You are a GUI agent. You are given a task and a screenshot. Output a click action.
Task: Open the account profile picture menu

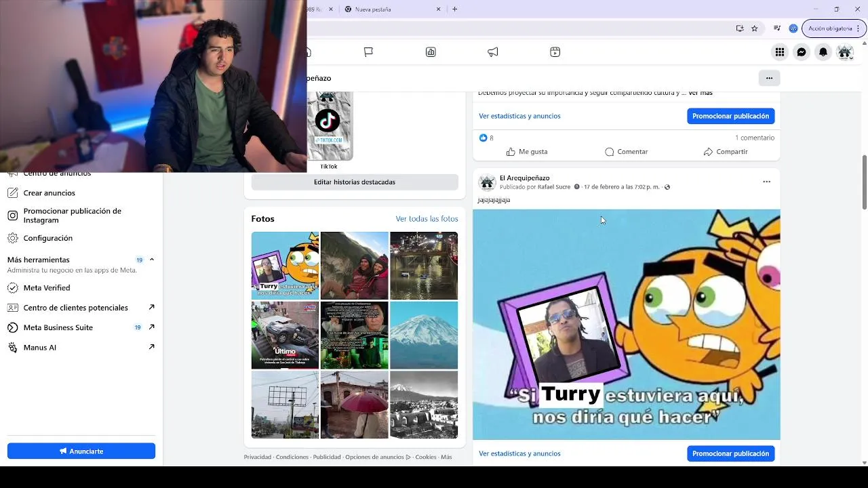click(x=845, y=52)
